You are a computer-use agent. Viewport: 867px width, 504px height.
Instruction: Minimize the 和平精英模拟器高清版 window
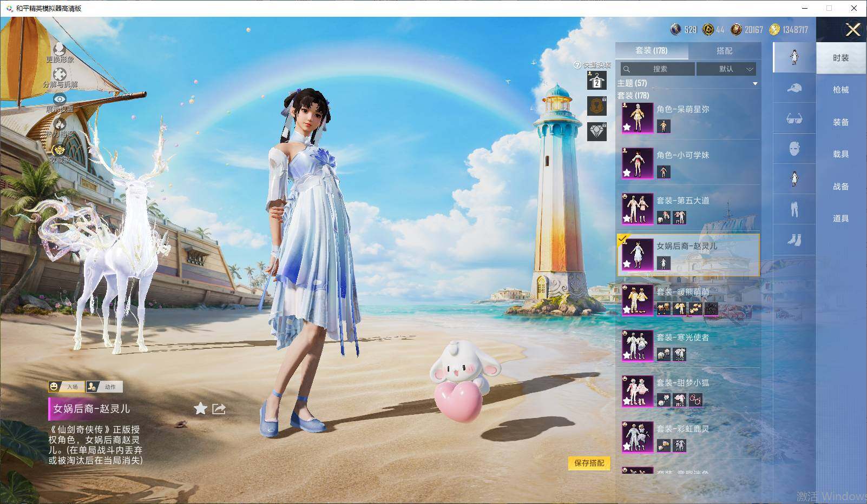coord(804,8)
